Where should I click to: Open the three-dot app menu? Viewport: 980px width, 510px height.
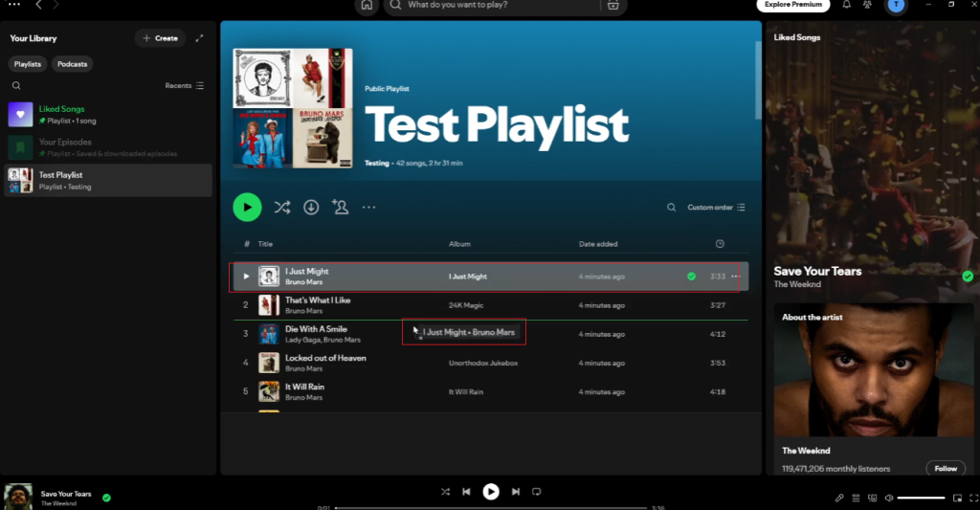coord(13,5)
